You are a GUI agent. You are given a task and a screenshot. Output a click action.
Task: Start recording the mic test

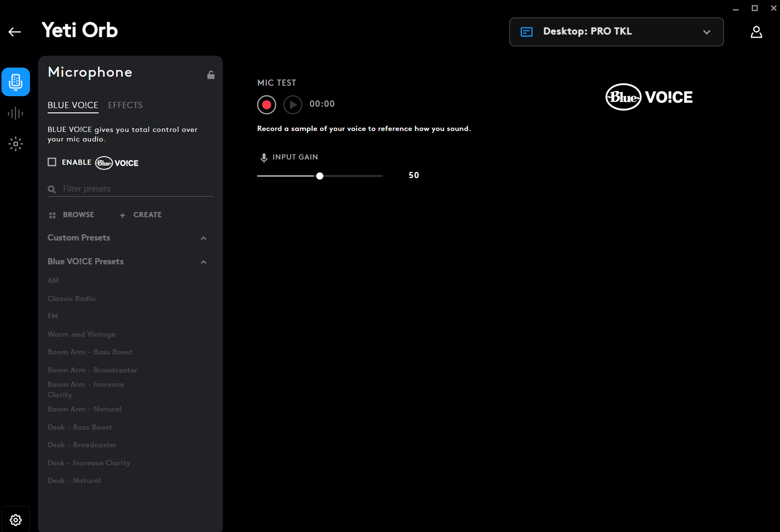point(267,104)
